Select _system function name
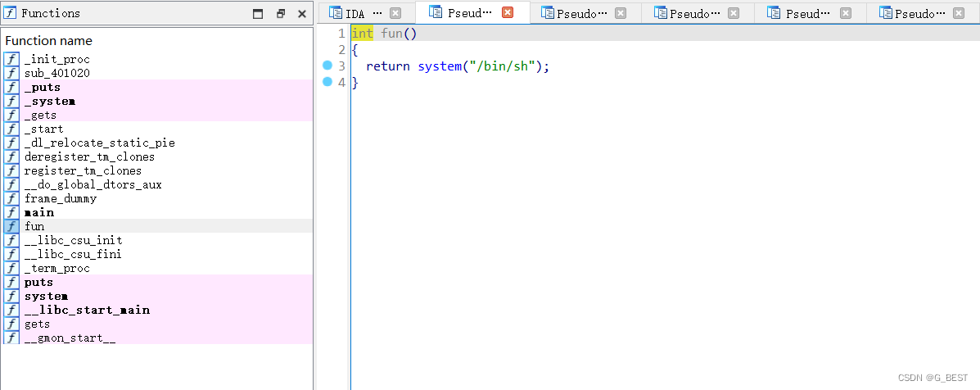 point(50,102)
